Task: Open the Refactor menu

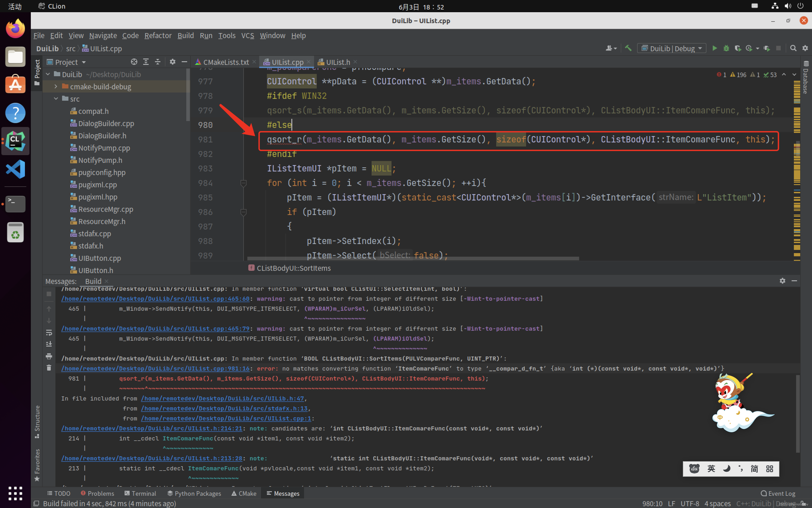Action: coord(158,35)
